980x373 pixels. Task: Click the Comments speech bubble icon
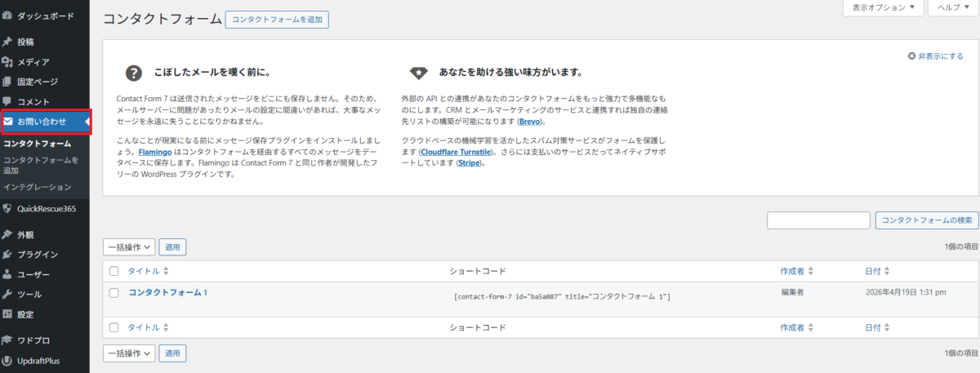coord(7,101)
